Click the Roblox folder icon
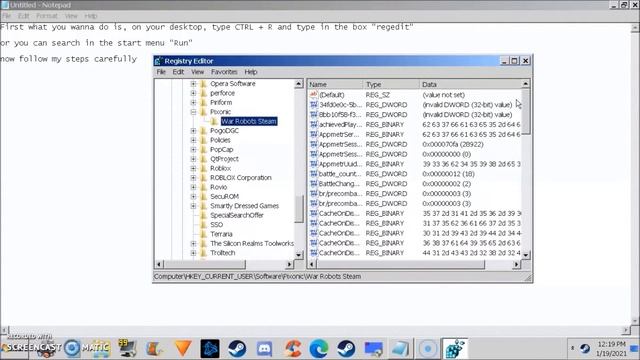Viewport: 640px width, 360px height. tap(204, 168)
